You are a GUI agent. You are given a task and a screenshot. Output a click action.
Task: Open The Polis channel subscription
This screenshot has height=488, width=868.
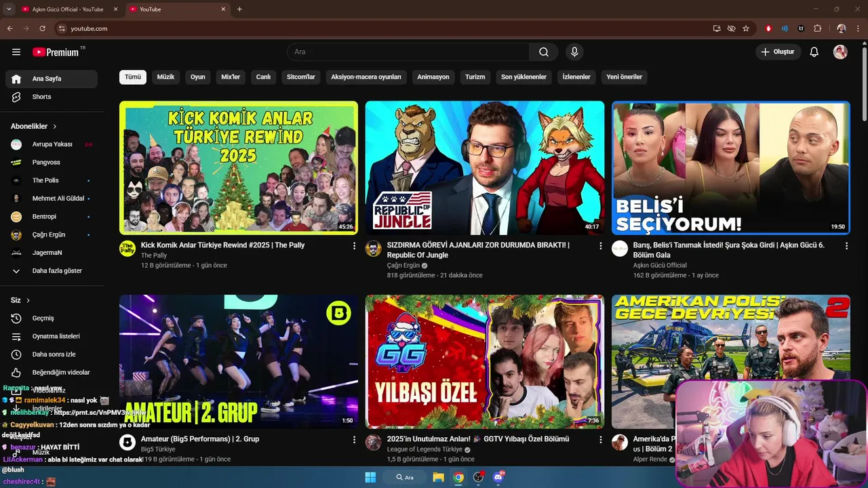point(52,180)
